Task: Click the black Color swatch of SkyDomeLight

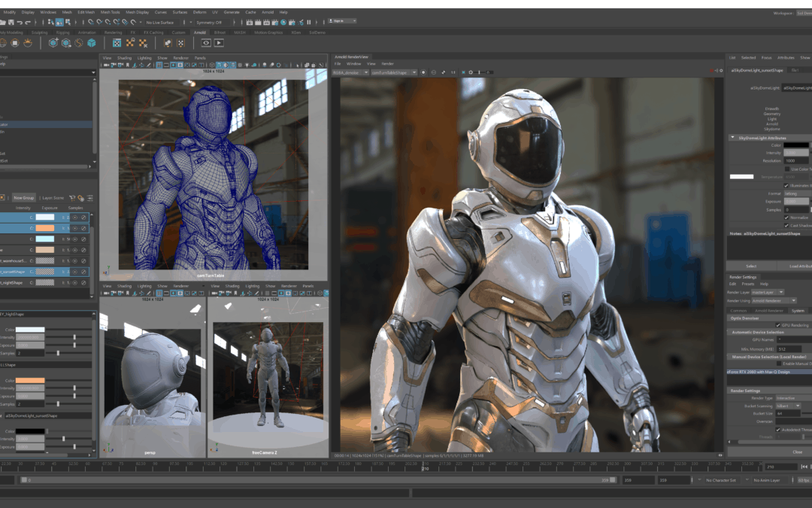Action: [796, 145]
